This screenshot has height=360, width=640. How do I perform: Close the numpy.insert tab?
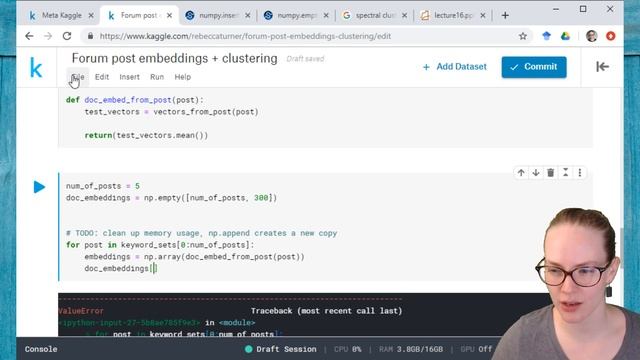point(248,16)
